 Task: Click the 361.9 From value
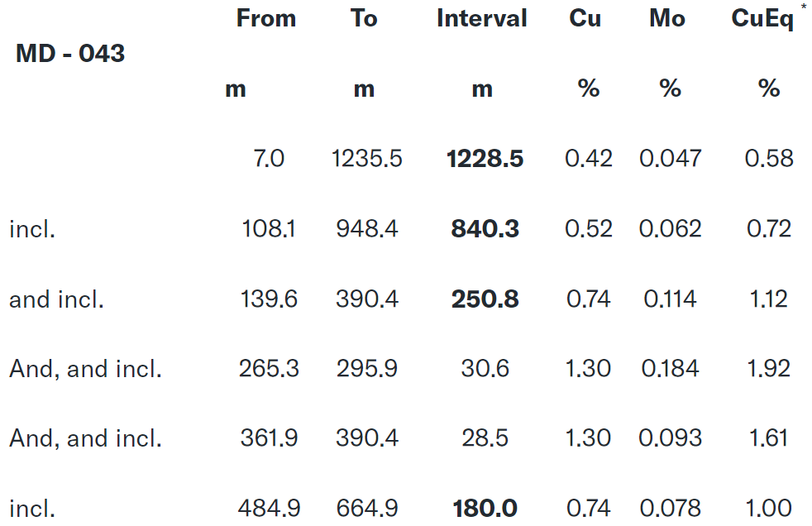click(x=270, y=438)
